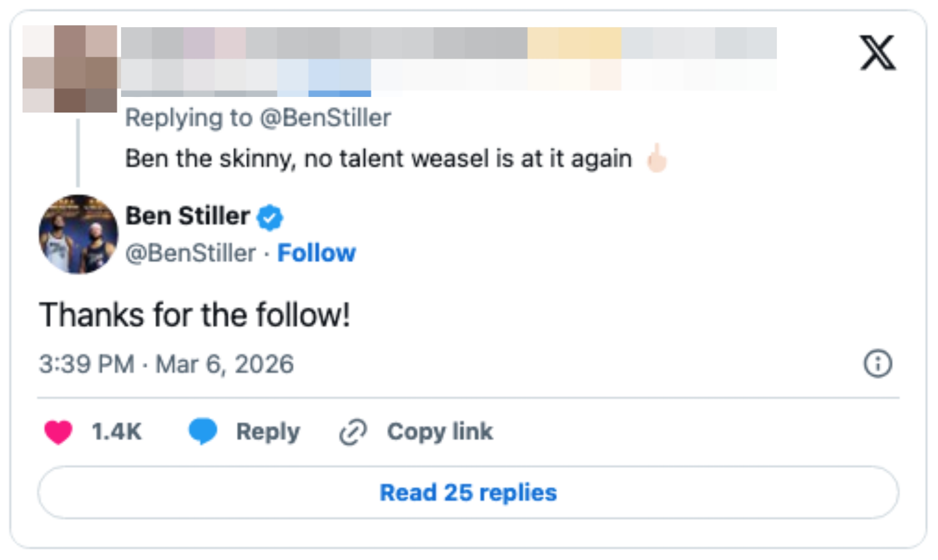Click the chain link copy icon
This screenshot has height=560, width=938.
(353, 432)
